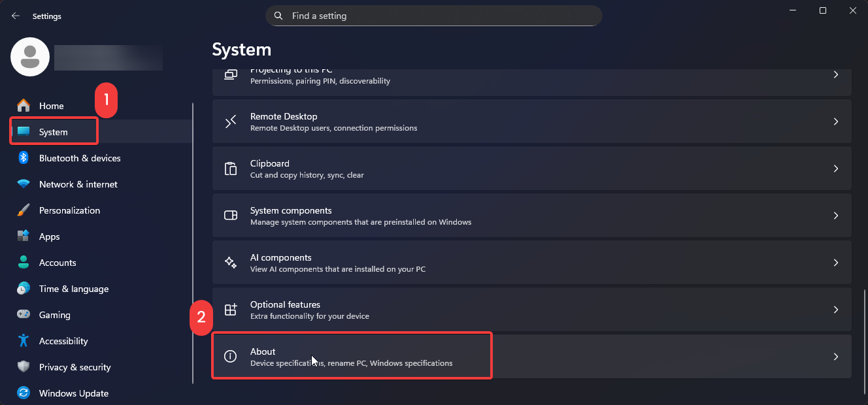This screenshot has height=405, width=868.
Task: Expand Projecting to this PC chevron
Action: (836, 74)
